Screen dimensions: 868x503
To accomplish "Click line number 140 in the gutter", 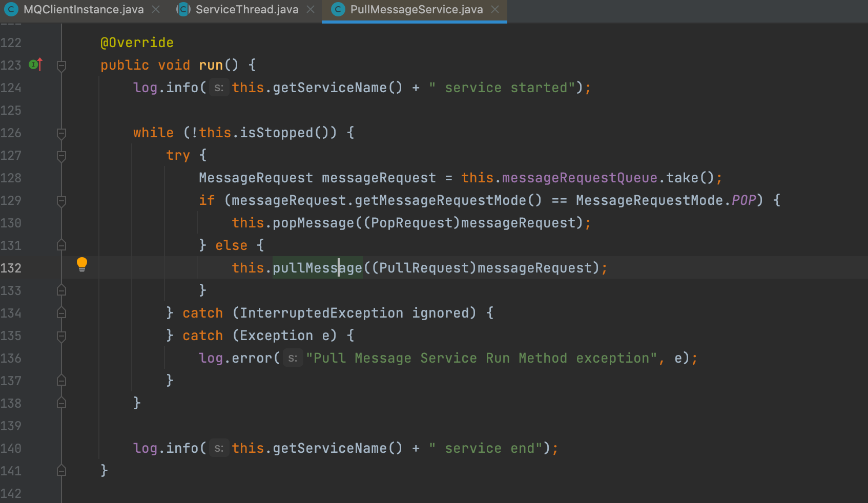I will tap(11, 448).
